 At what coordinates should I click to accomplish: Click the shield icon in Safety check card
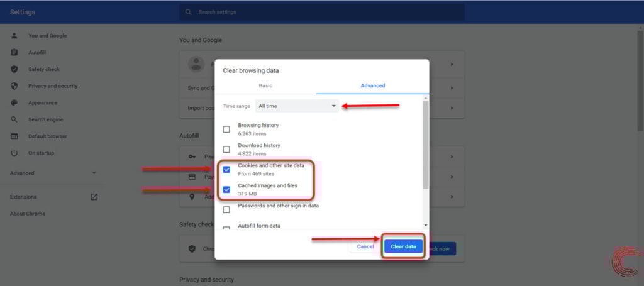(192, 249)
